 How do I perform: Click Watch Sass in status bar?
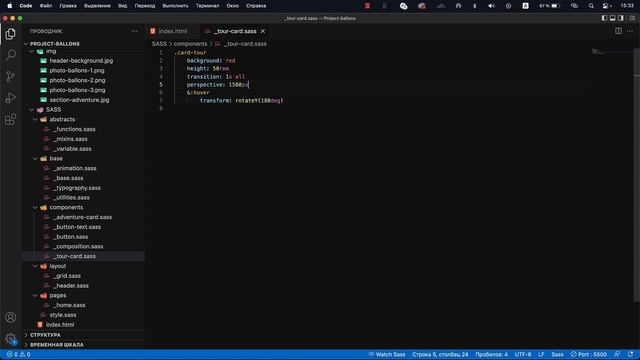(x=387, y=354)
